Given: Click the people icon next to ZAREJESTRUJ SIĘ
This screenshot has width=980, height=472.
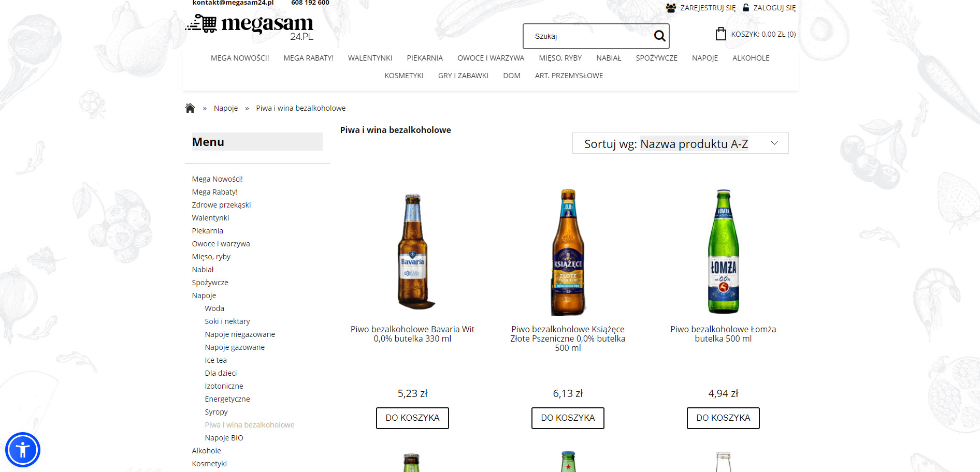Looking at the screenshot, I should coord(670,7).
